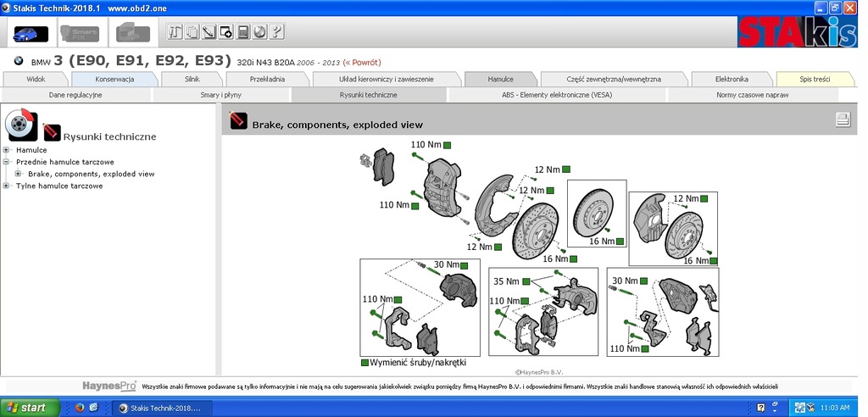868x417 pixels.
Task: Click the plain brake disc 16 Nm inset
Action: [x=597, y=214]
